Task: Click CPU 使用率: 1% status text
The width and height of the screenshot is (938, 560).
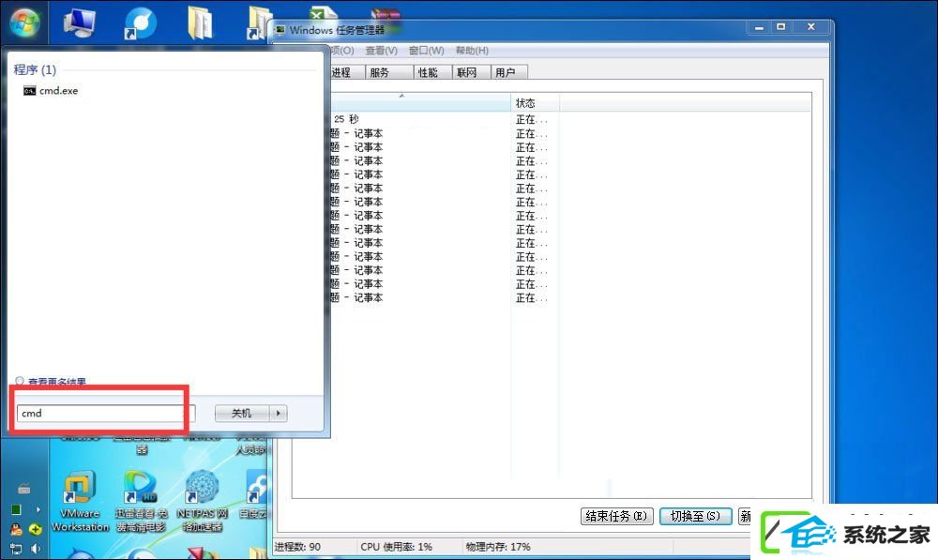Action: click(x=396, y=547)
